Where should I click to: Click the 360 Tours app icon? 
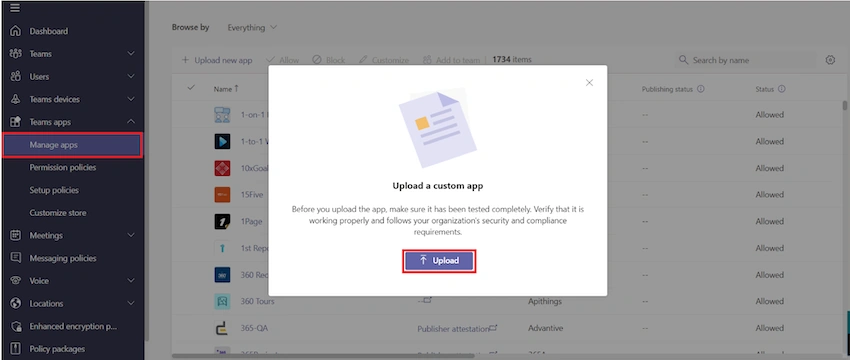(222, 301)
